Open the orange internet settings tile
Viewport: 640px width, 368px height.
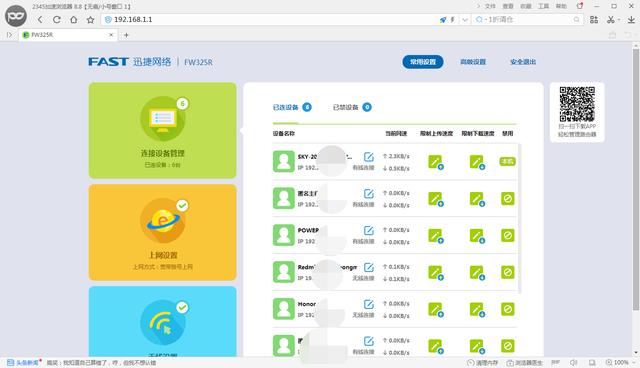point(162,233)
